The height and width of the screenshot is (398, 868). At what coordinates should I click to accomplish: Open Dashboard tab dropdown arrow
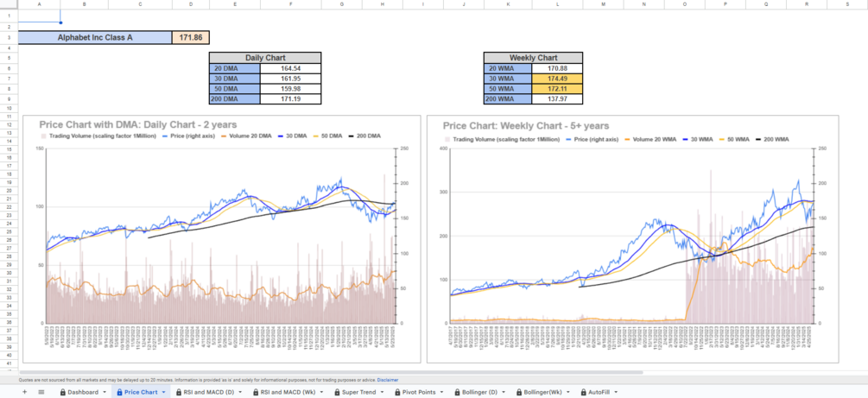105,392
